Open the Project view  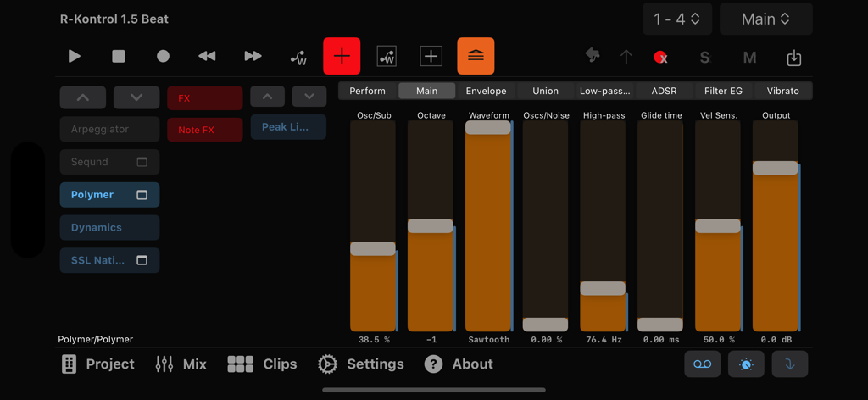[97, 364]
